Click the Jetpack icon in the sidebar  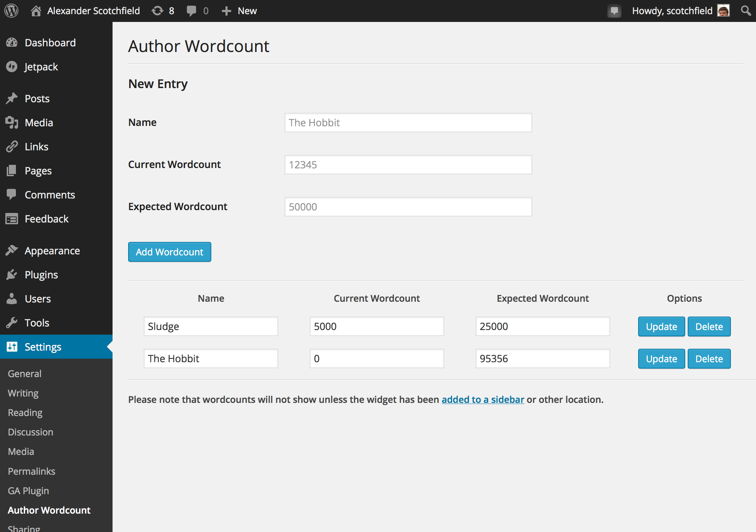(x=12, y=66)
